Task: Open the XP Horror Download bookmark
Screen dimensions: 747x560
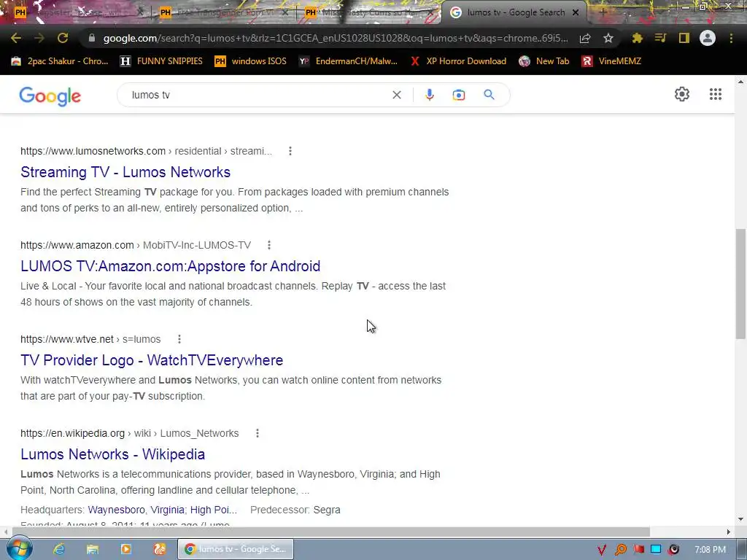Action: pos(458,61)
